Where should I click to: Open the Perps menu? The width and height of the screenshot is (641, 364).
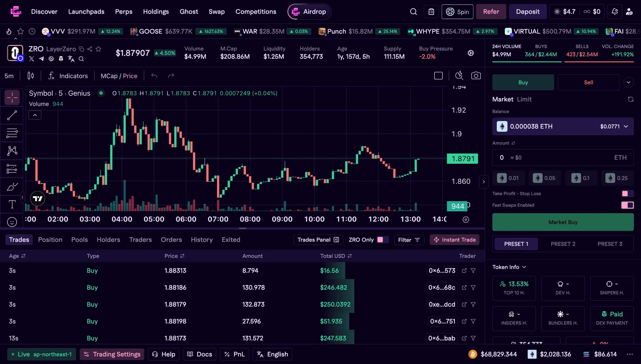(x=124, y=12)
